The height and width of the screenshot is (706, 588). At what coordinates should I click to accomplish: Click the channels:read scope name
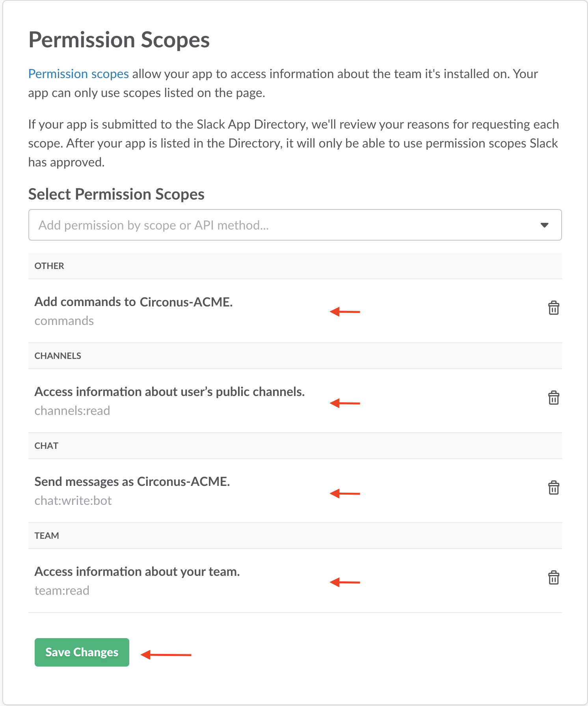coord(73,411)
